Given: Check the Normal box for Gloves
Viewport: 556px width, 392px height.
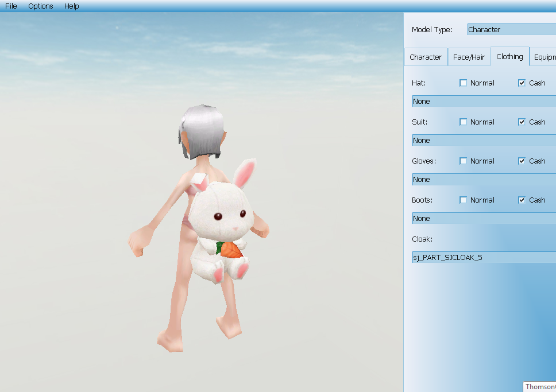Looking at the screenshot, I should (x=464, y=161).
